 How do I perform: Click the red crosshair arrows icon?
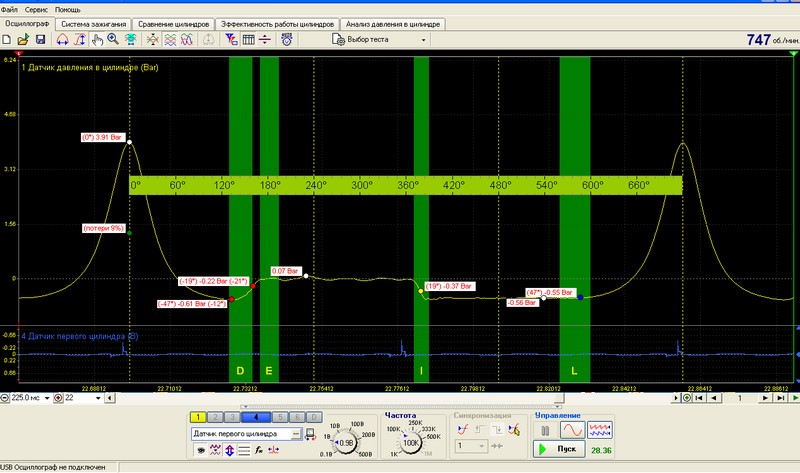pyautogui.click(x=273, y=451)
